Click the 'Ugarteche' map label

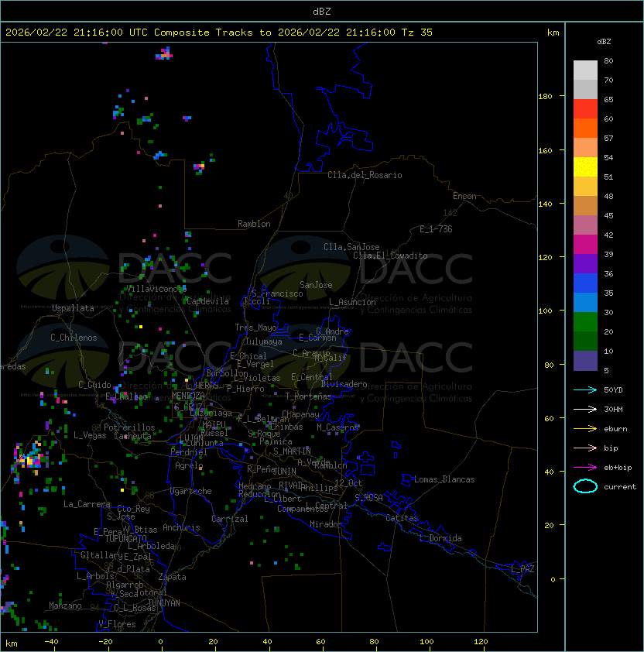pyautogui.click(x=191, y=491)
